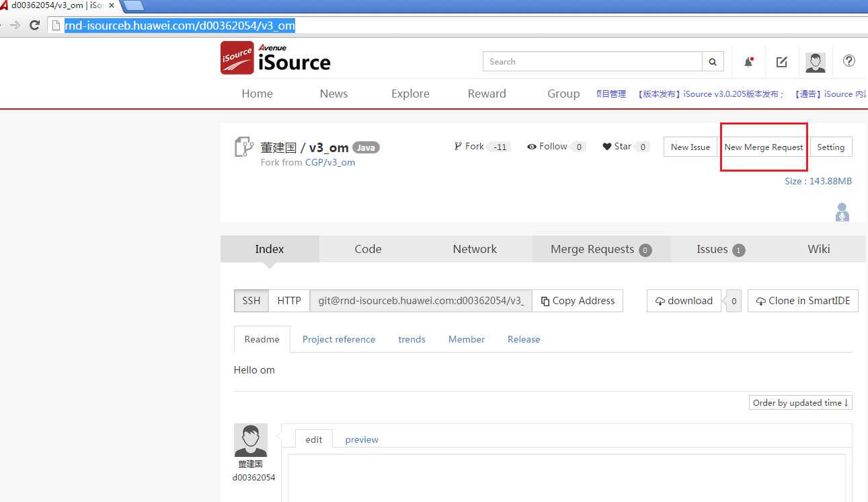Click the browser forward arrow
The width and height of the screenshot is (868, 502).
[15, 26]
